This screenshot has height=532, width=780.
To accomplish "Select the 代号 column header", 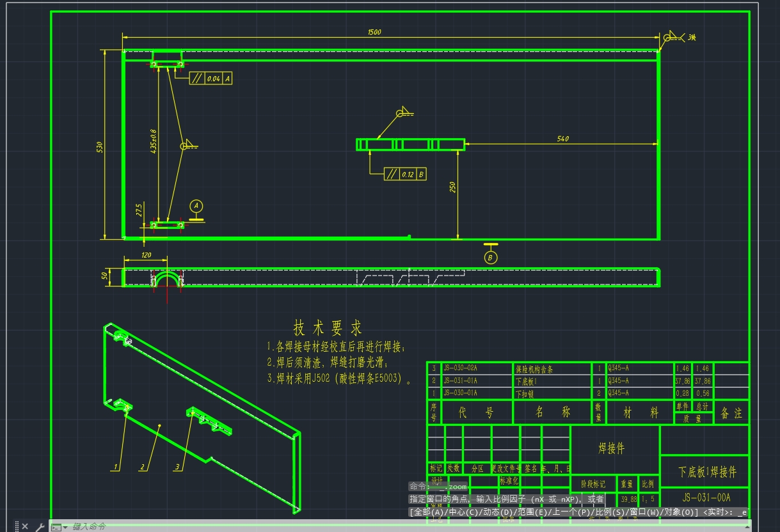I will [477, 413].
